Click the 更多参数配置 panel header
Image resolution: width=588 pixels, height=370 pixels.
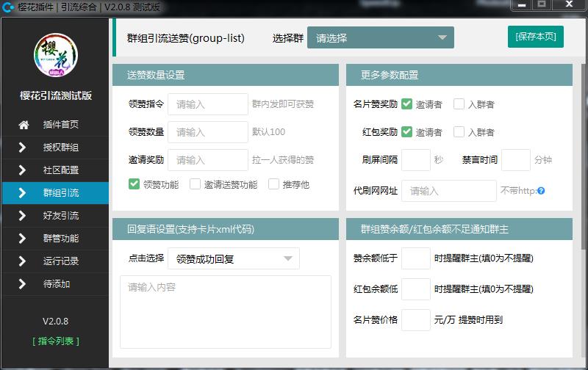click(459, 75)
